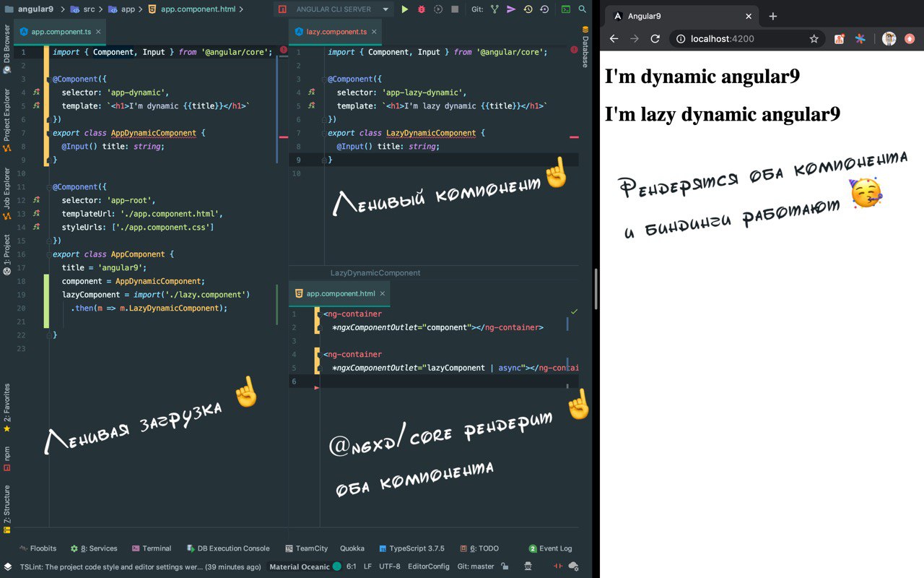
Task: Run with coverage icon in toolbar
Action: [437, 9]
